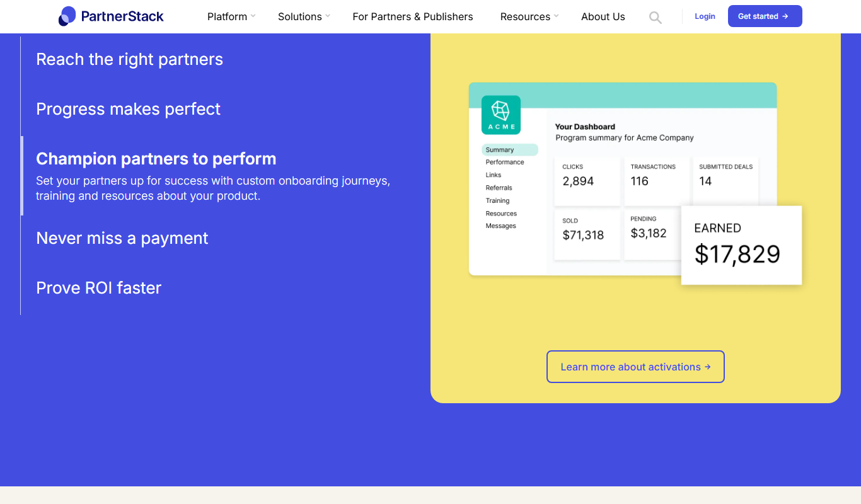Image resolution: width=861 pixels, height=504 pixels.
Task: Go to For Partners & Publishers
Action: pyautogui.click(x=413, y=16)
